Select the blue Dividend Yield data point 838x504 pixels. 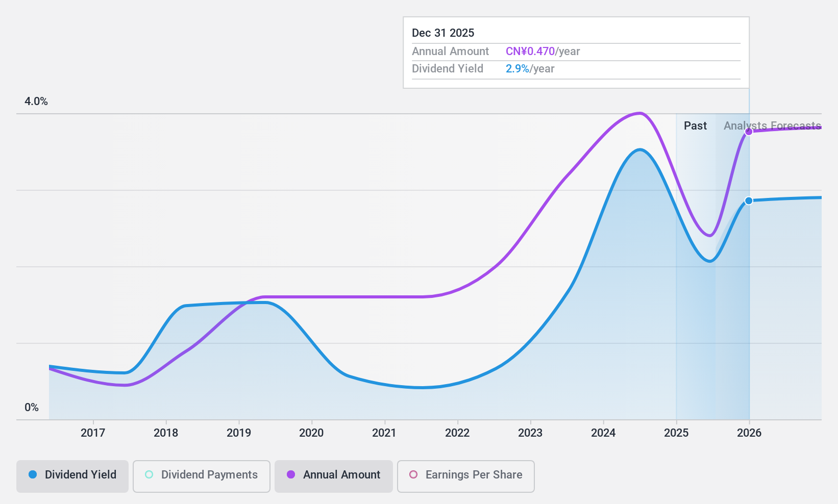tap(749, 201)
